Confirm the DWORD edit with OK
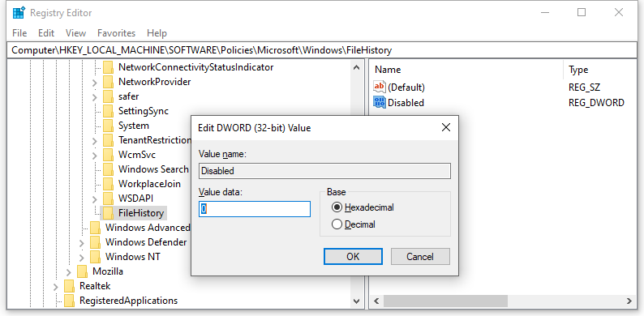Viewport: 644px width, 316px height. pos(353,257)
